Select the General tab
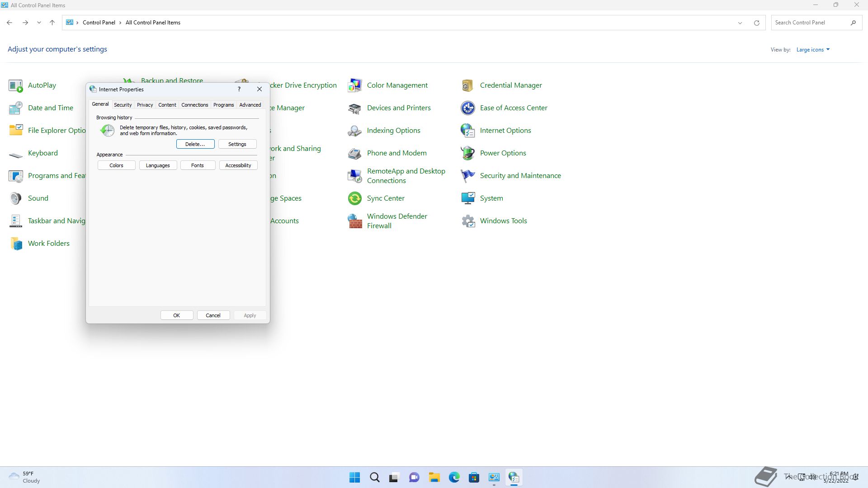The height and width of the screenshot is (488, 868). 100,104
